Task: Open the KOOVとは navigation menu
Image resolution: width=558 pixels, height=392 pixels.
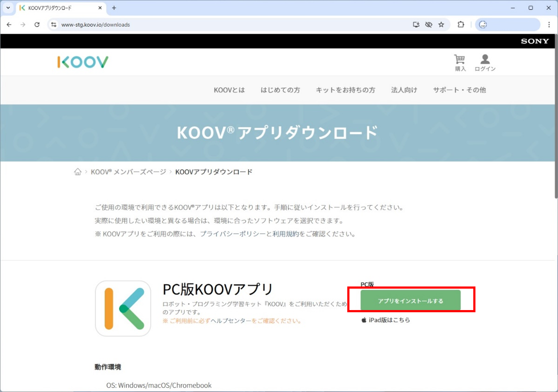Action: 229,90
